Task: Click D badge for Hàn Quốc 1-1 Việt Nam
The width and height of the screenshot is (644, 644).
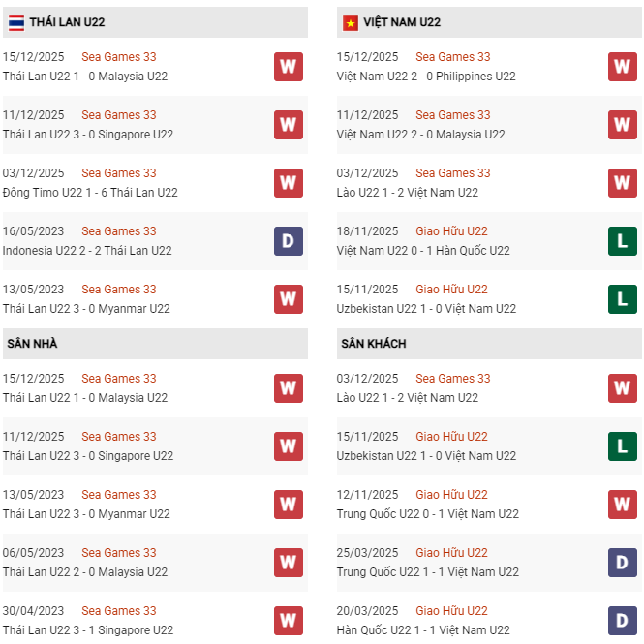Action: (622, 621)
